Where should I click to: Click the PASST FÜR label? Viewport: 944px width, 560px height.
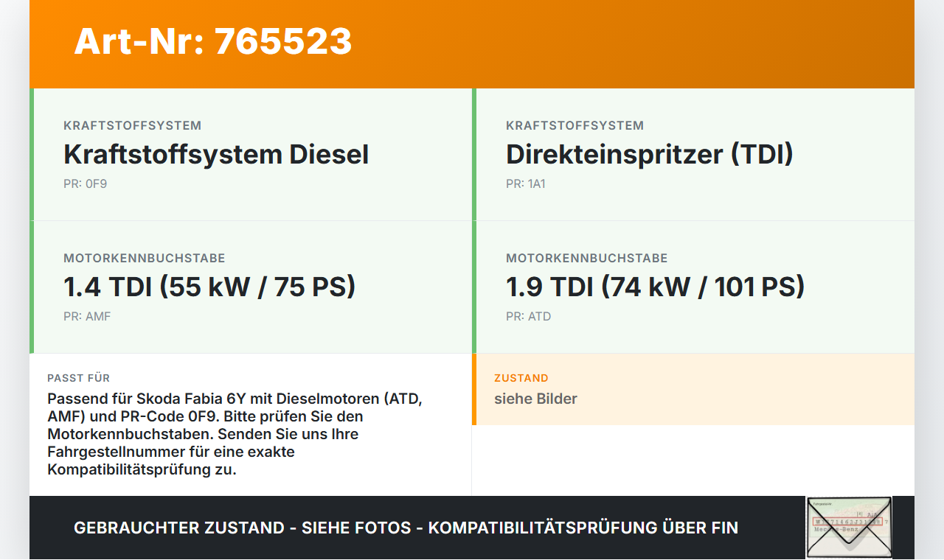[x=79, y=378]
